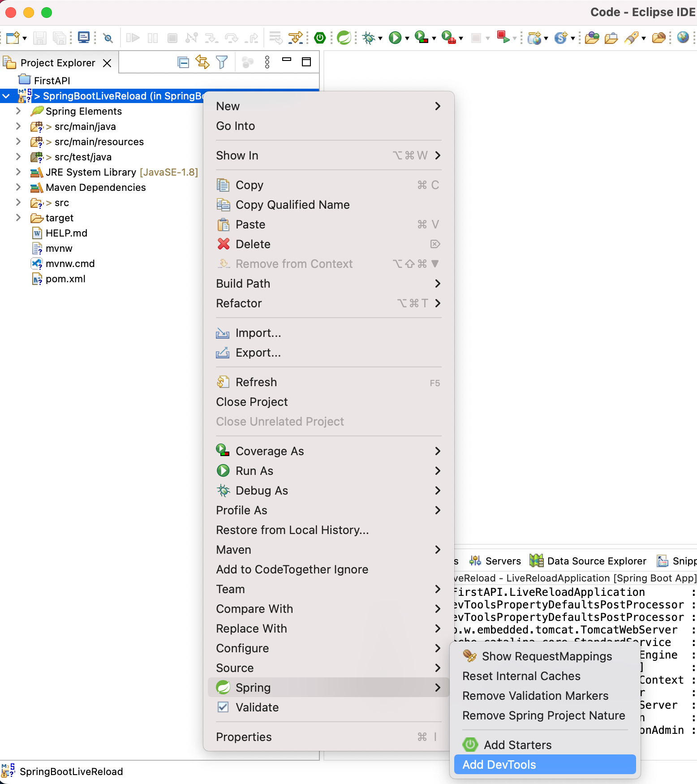
Task: Open the Maven submenu
Action: [329, 550]
